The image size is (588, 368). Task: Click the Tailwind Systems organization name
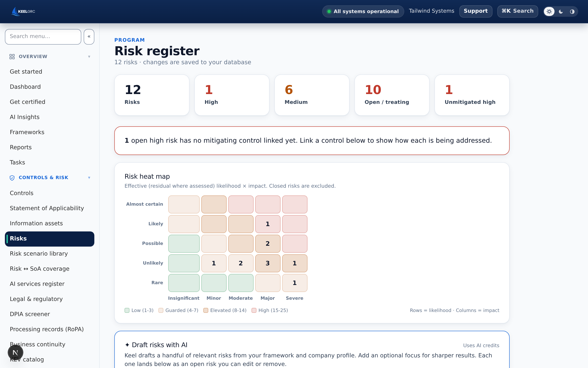[431, 11]
